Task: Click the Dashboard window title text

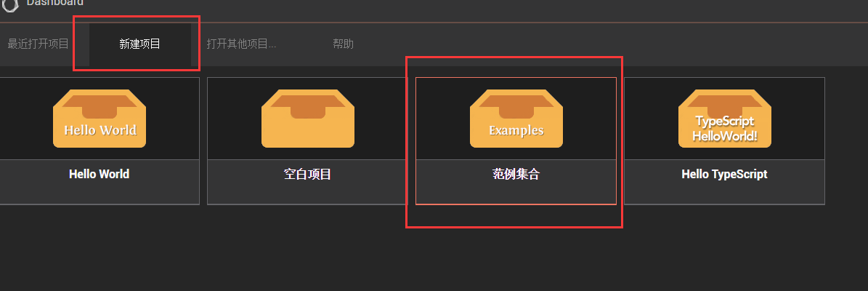Action: pos(54,3)
